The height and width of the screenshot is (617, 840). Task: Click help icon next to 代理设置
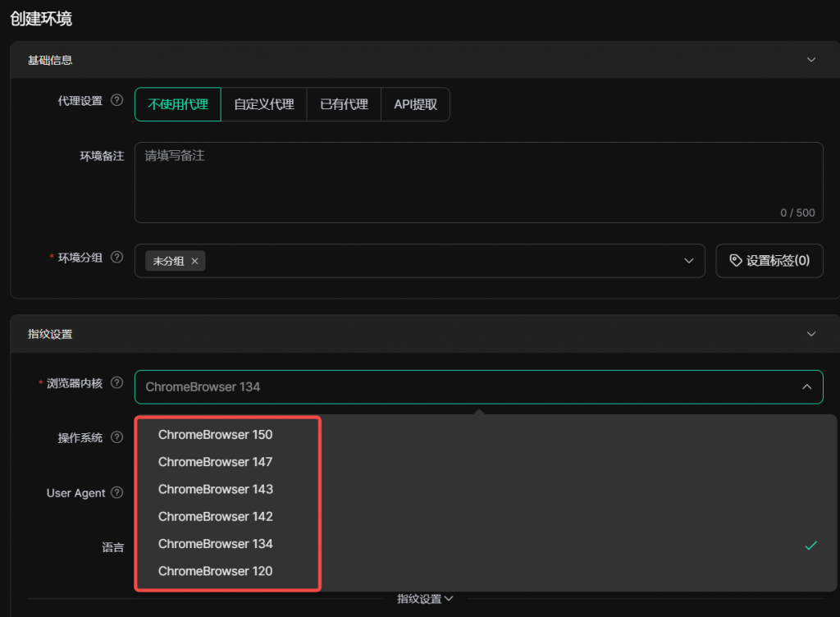[x=116, y=100]
